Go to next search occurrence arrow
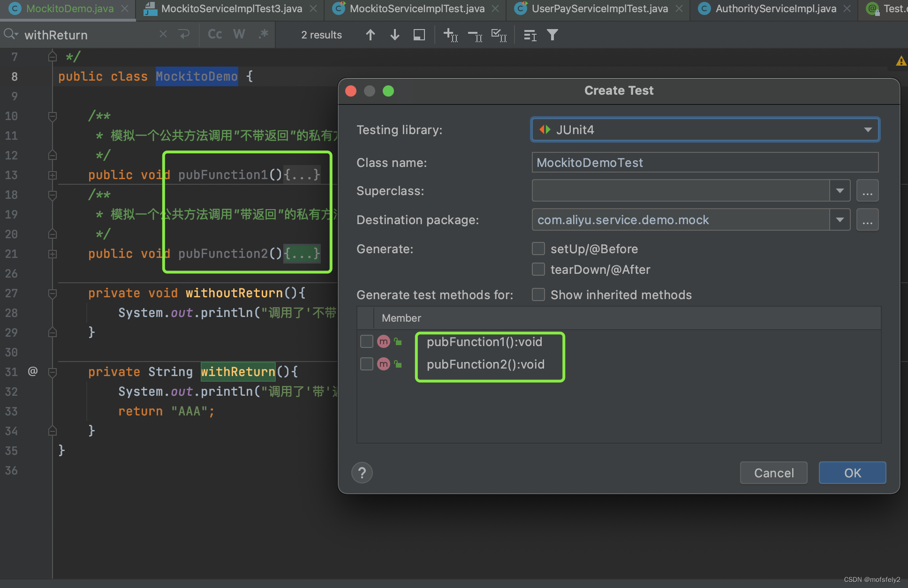The height and width of the screenshot is (588, 908). coord(395,35)
